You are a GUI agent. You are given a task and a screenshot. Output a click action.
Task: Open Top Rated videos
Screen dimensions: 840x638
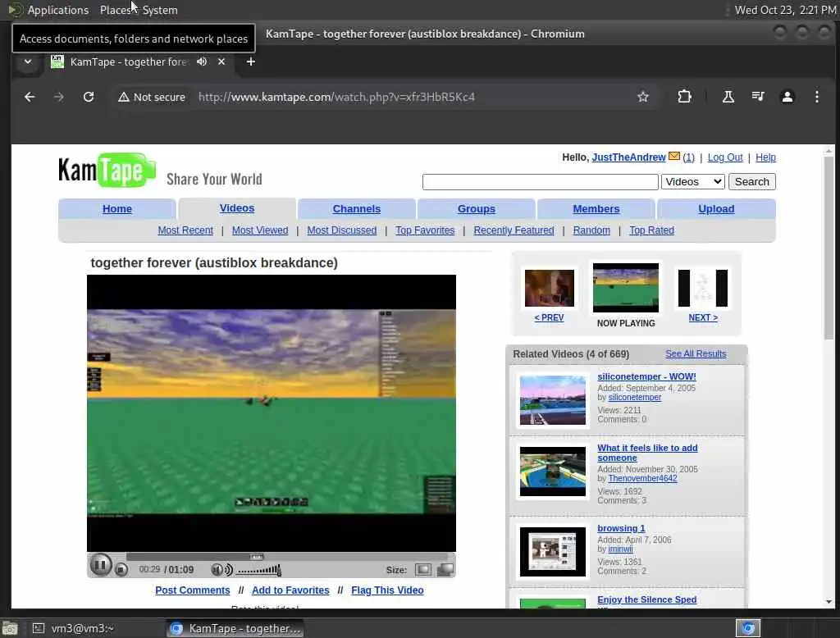click(x=651, y=230)
